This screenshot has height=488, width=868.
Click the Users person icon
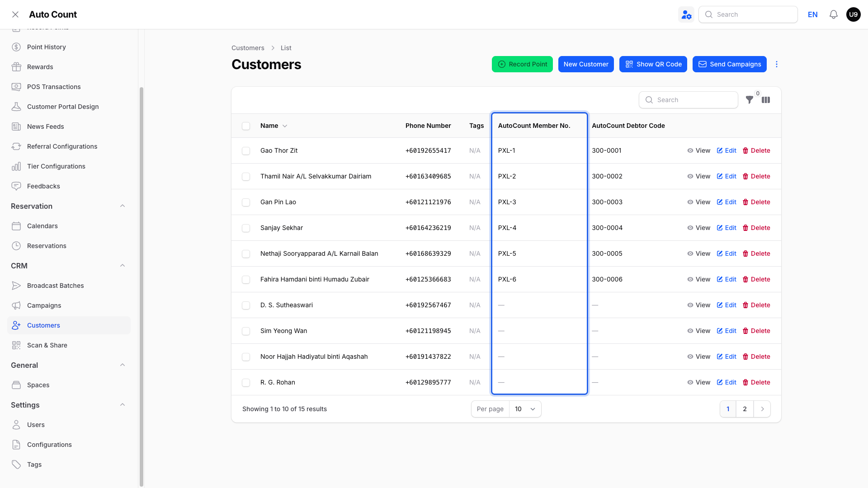click(16, 425)
